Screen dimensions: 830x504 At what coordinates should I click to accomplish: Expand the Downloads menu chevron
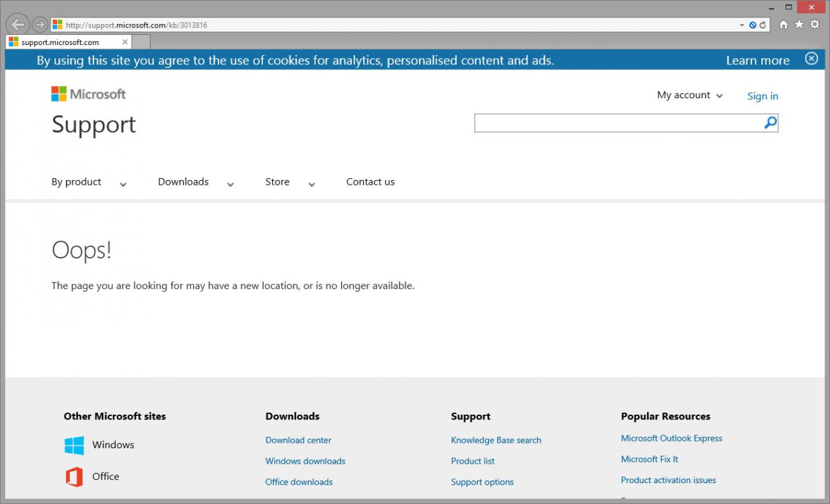231,184
